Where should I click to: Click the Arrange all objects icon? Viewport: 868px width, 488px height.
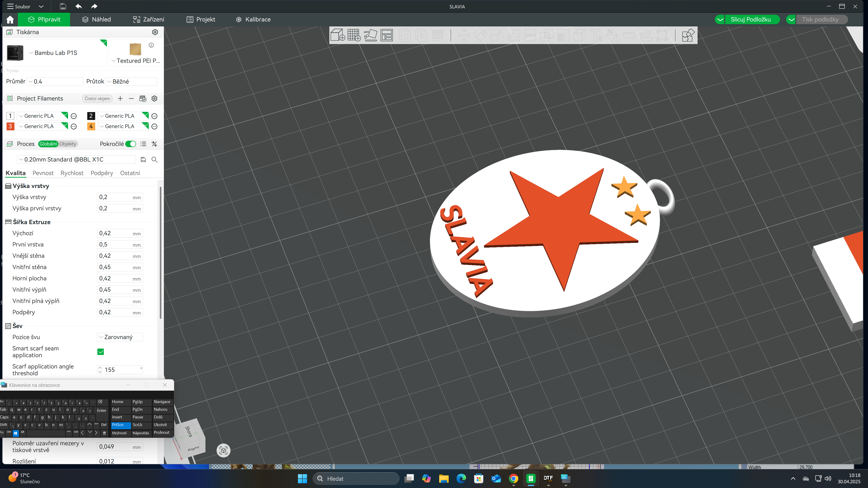click(x=387, y=35)
